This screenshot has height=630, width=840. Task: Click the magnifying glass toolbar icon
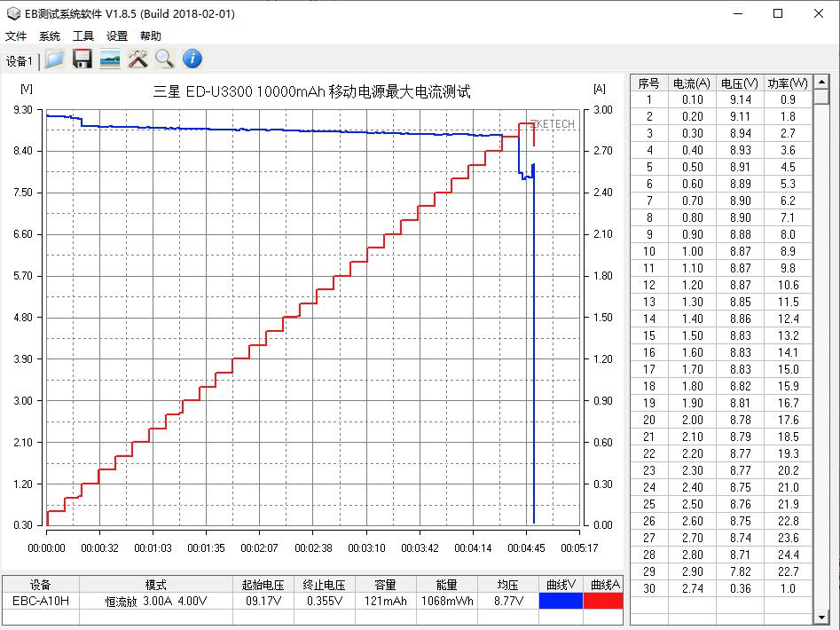(164, 59)
